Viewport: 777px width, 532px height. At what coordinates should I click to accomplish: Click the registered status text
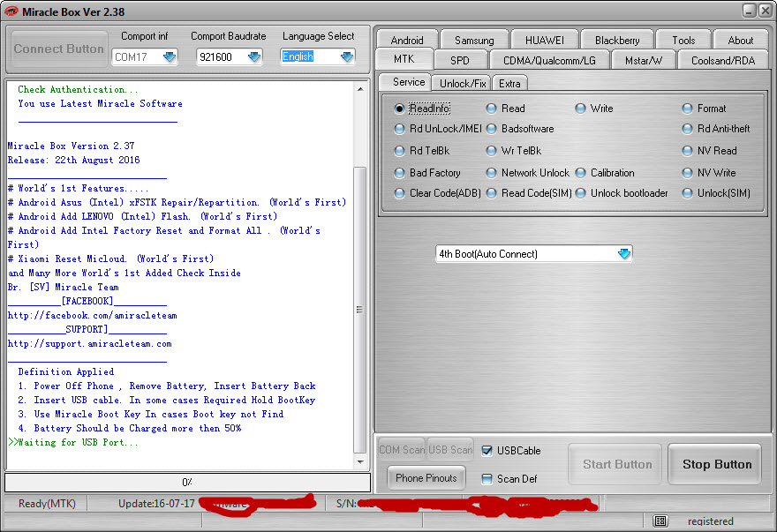(710, 521)
